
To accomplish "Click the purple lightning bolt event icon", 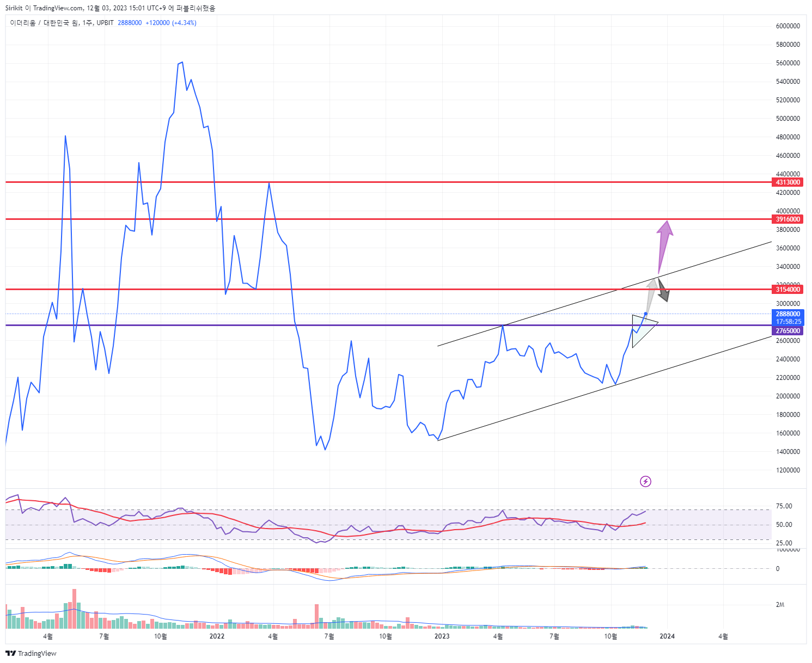I will click(645, 481).
